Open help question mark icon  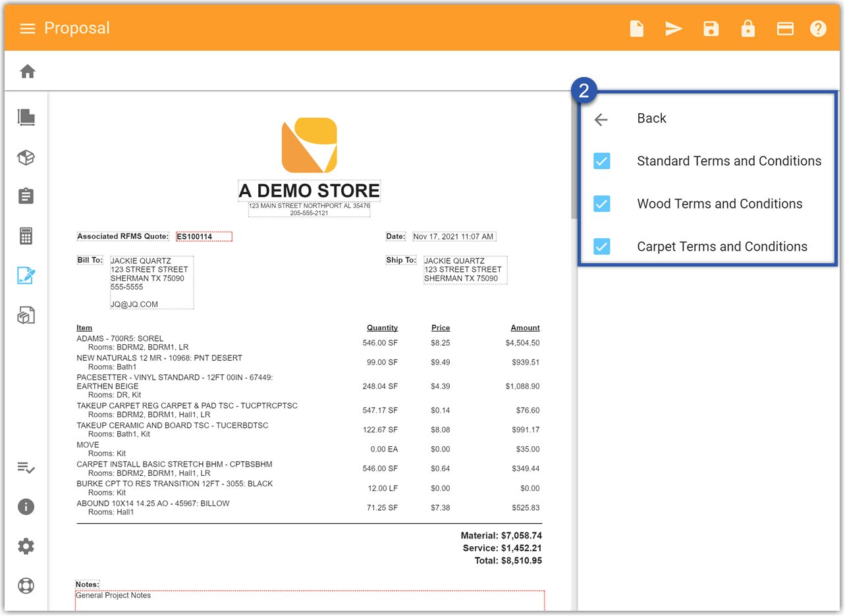click(818, 28)
